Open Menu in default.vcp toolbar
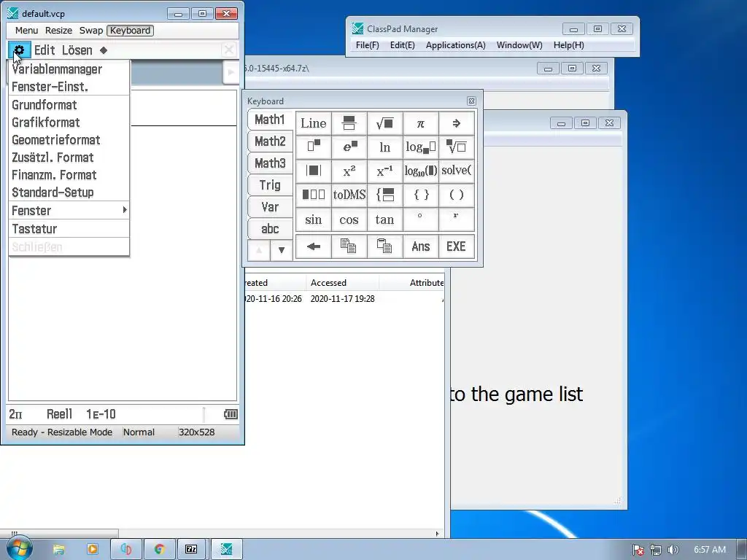This screenshot has width=747, height=560. [26, 31]
